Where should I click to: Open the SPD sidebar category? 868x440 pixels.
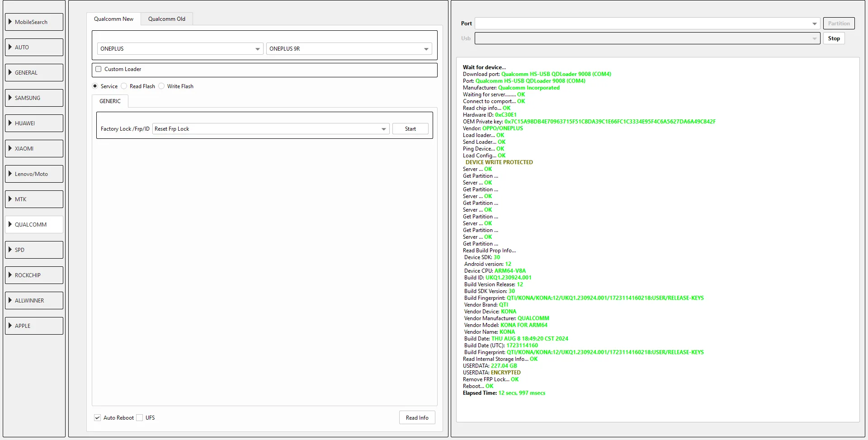(x=34, y=250)
